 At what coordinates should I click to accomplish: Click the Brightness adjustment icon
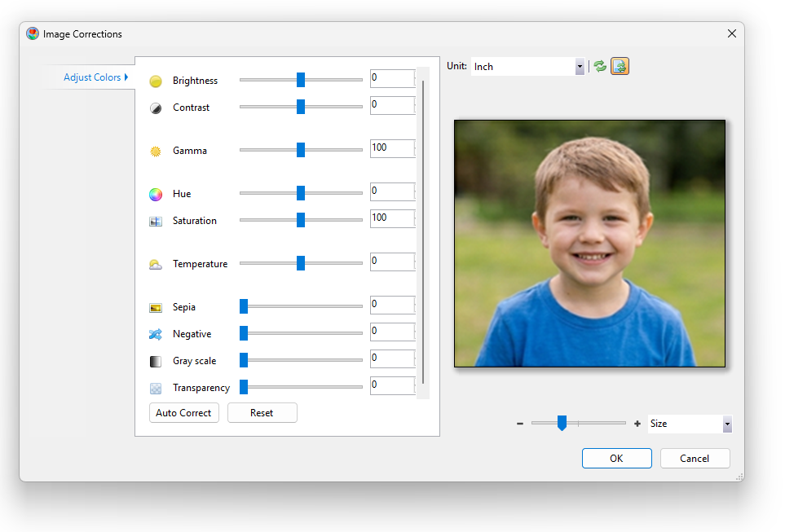coord(155,81)
